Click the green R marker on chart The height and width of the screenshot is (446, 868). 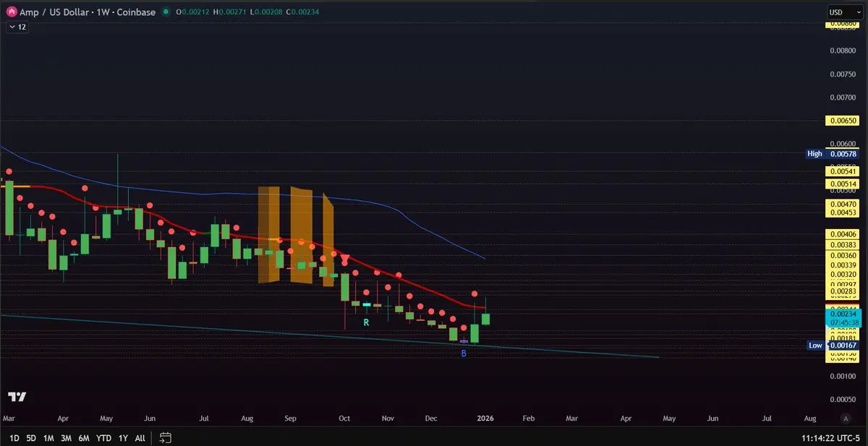(366, 322)
